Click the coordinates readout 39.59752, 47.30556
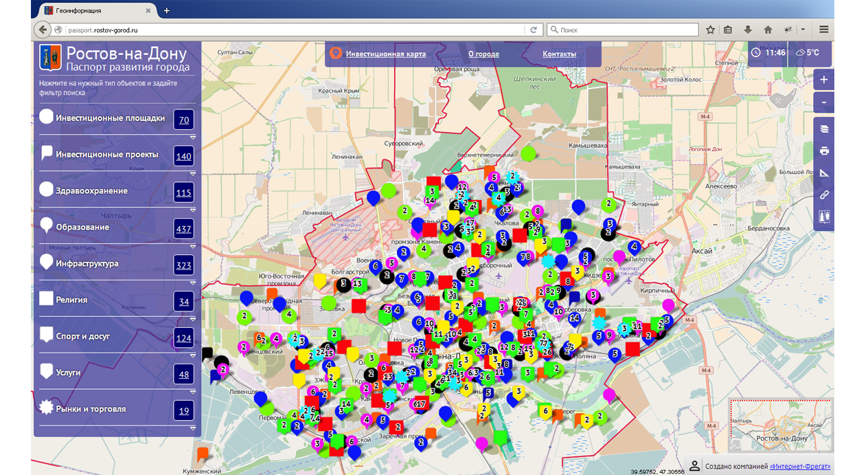This screenshot has width=868, height=475. point(657,472)
